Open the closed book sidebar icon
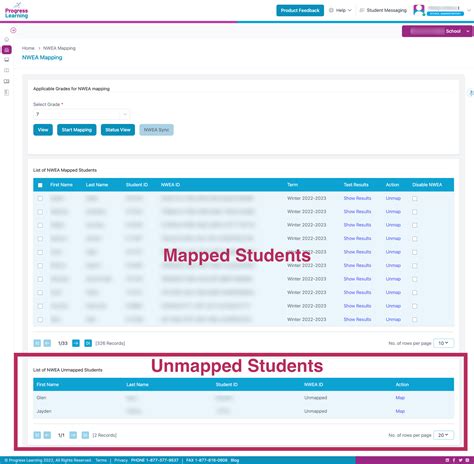Screen dimensions: 474x464 (x=7, y=70)
